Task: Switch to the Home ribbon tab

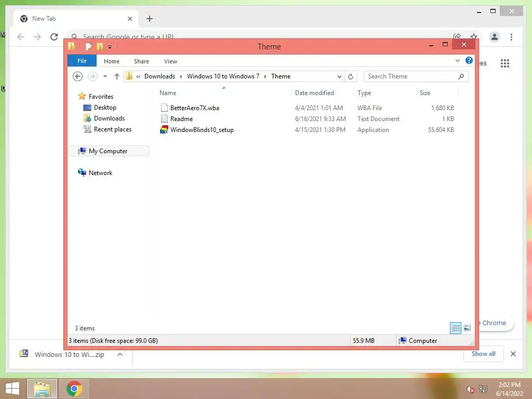Action: click(112, 61)
